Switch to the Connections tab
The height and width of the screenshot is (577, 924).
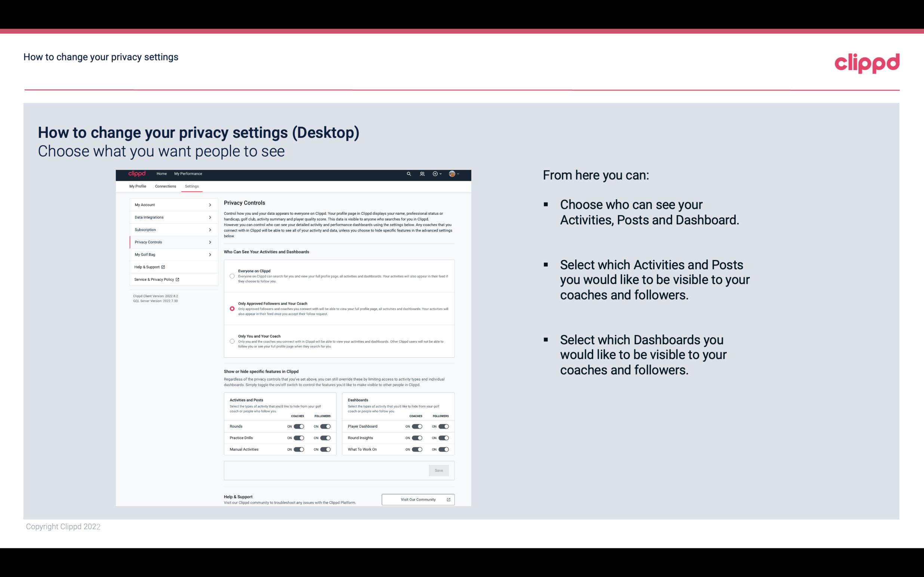[165, 186]
